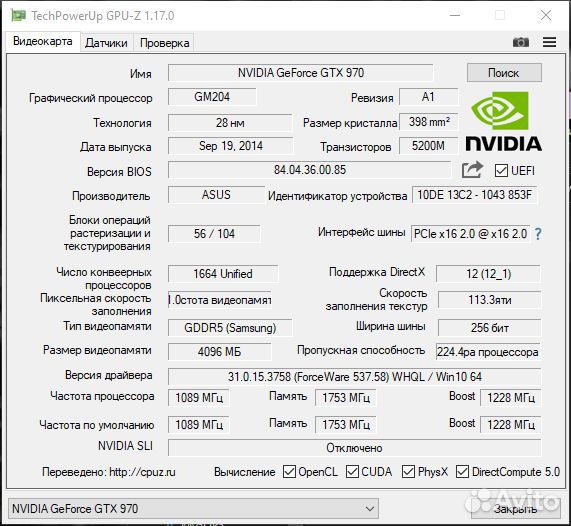Click the bus interface question mark
Screen dimensions: 571x526
pyautogui.click(x=538, y=233)
